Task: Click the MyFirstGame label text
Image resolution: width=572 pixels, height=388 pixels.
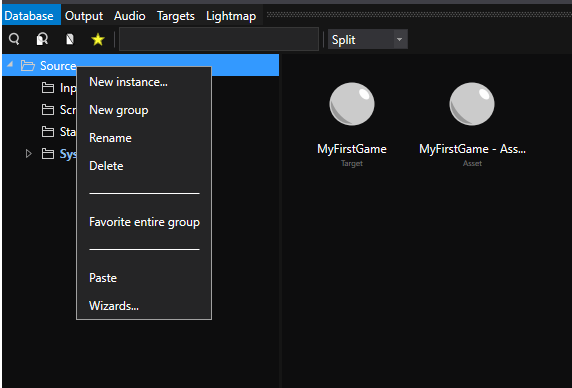Action: coord(352,149)
